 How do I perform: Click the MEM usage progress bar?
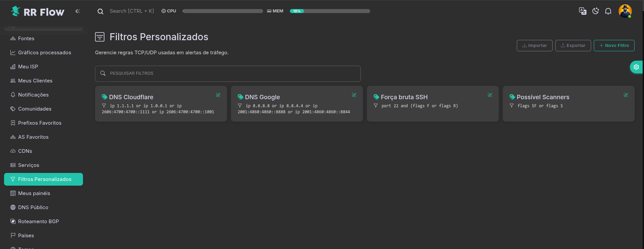tap(330, 11)
